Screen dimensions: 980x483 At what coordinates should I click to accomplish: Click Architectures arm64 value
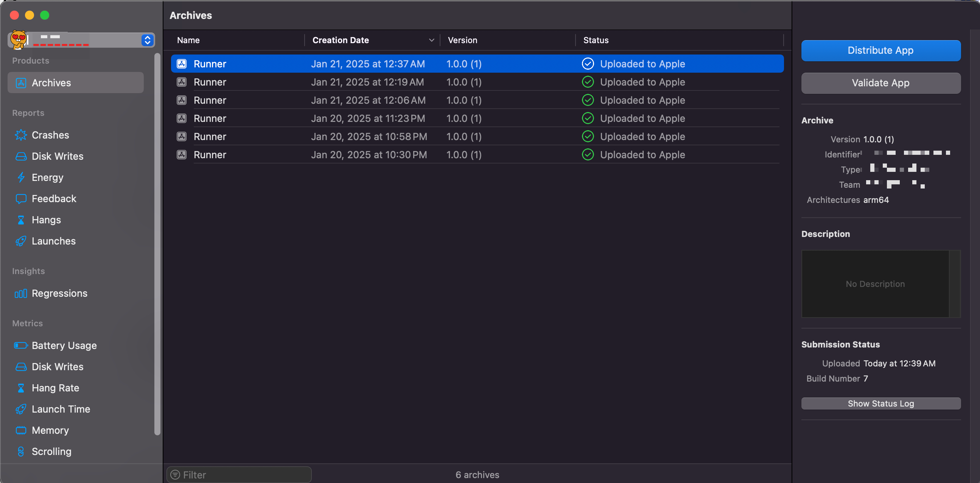[876, 200]
